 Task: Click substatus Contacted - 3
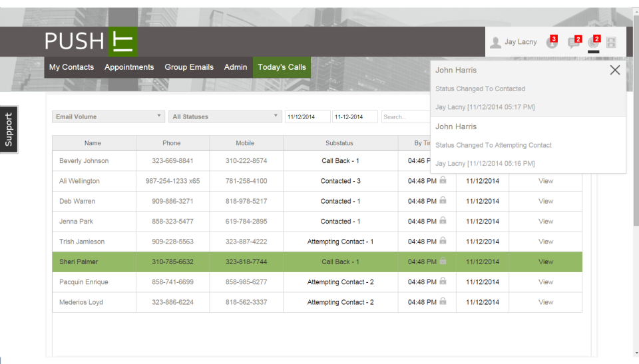(340, 181)
